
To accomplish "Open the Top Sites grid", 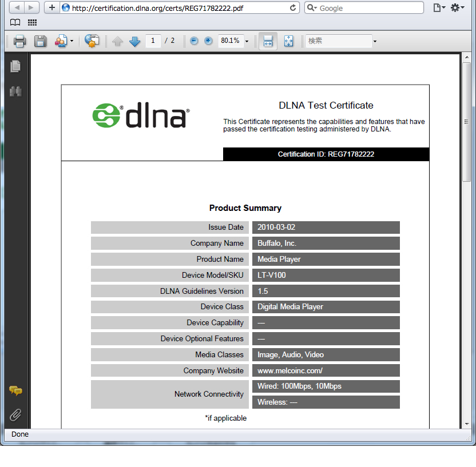I will (x=32, y=22).
